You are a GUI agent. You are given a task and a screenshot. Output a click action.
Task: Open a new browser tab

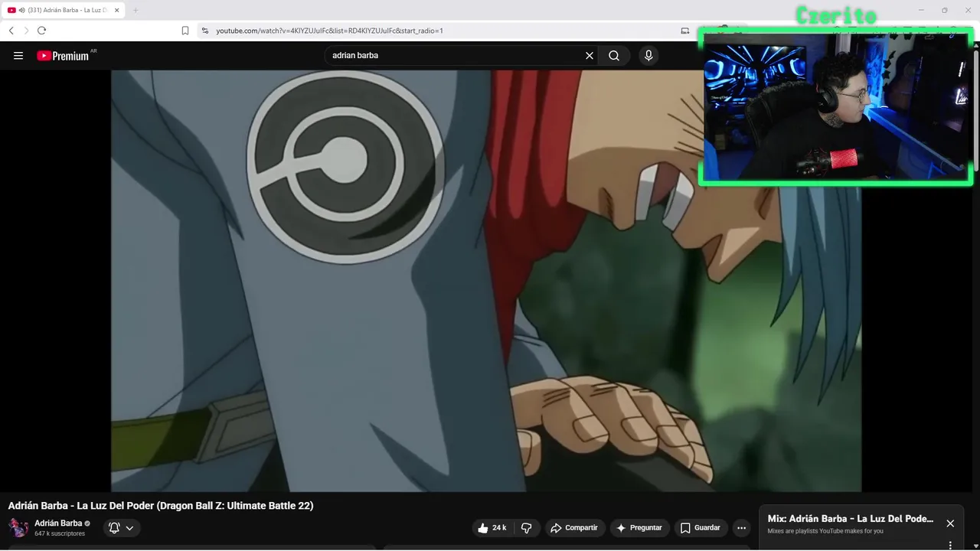tap(136, 10)
